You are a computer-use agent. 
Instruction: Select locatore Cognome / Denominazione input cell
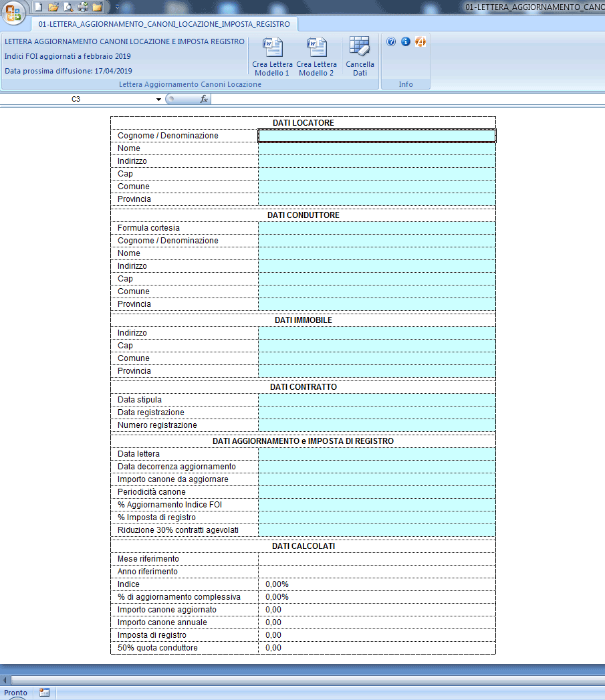click(x=377, y=136)
